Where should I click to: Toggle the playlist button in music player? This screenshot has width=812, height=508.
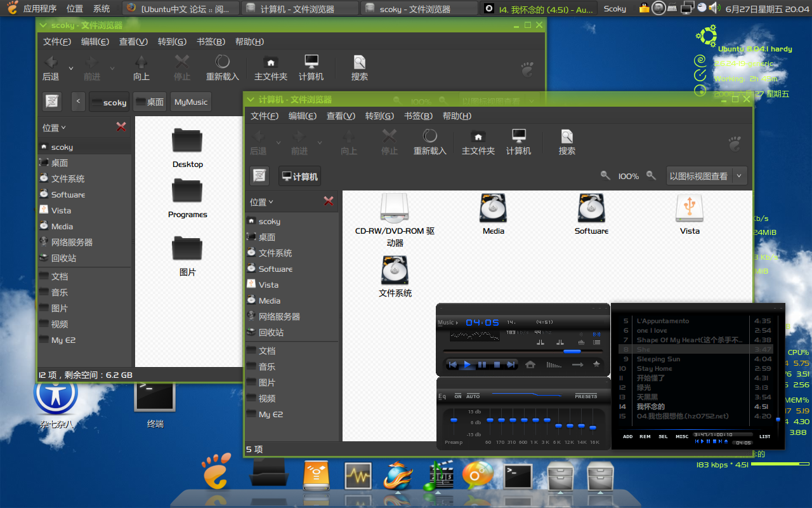pyautogui.click(x=597, y=342)
